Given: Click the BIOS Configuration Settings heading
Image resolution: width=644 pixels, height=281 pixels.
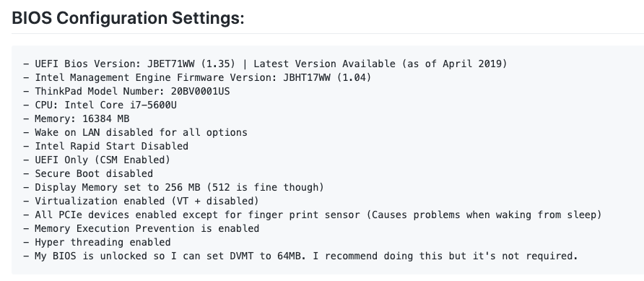Looking at the screenshot, I should coord(128,18).
